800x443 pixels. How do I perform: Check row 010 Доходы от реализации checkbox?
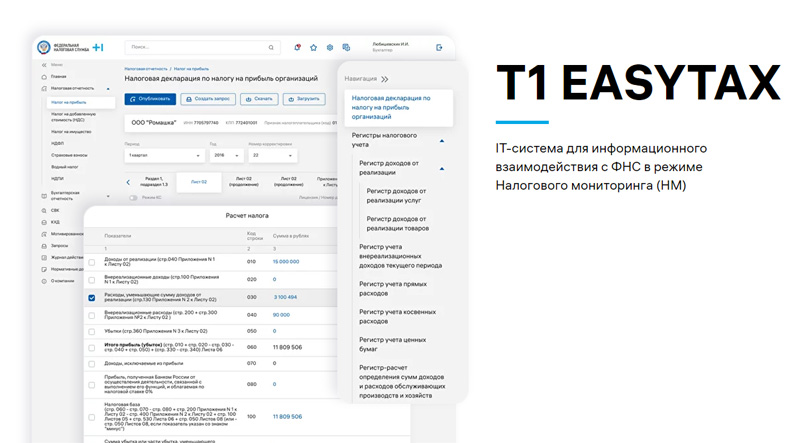tap(92, 262)
